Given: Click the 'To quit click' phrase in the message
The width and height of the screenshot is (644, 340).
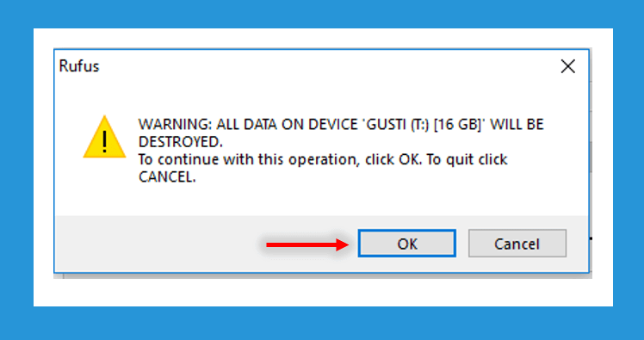Looking at the screenshot, I should (x=467, y=159).
